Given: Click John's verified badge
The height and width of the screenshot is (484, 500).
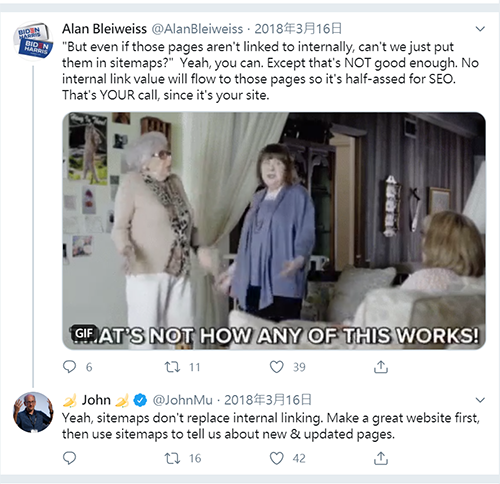Looking at the screenshot, I should 140,400.
